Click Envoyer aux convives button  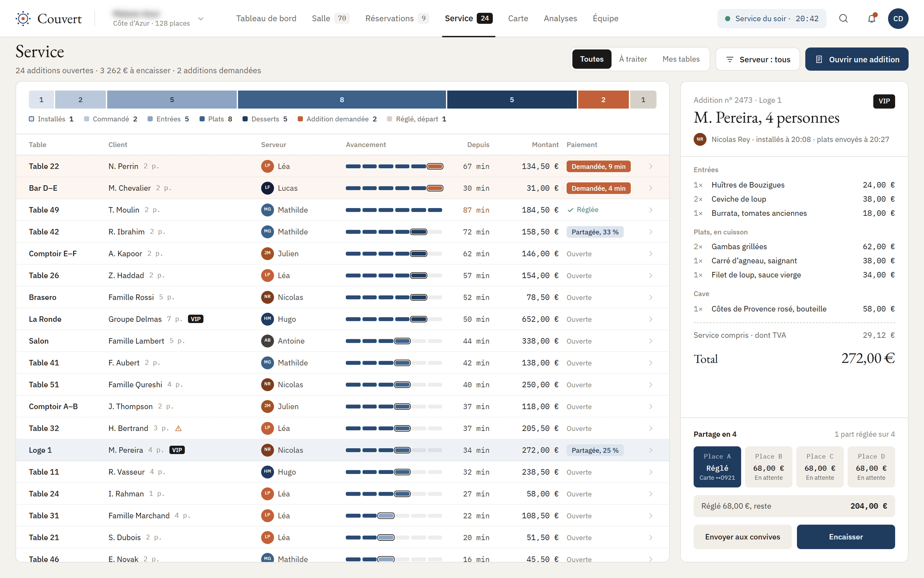pos(743,537)
